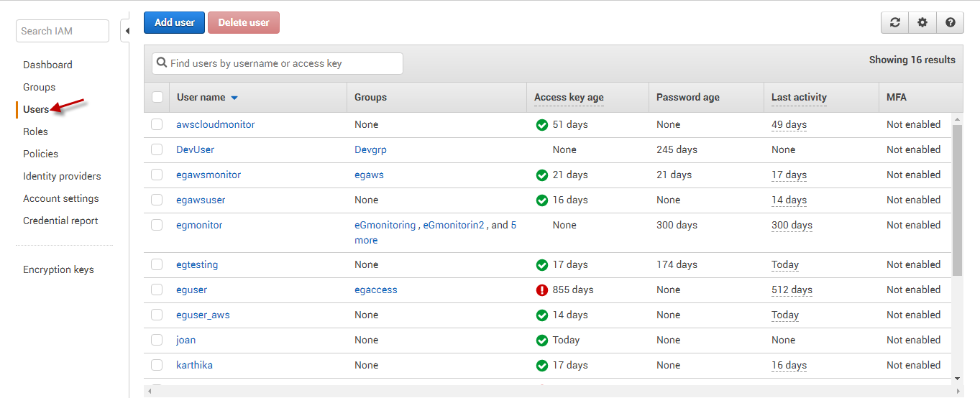
Task: Collapse the sidebar with the arrow handle
Action: coord(126,31)
